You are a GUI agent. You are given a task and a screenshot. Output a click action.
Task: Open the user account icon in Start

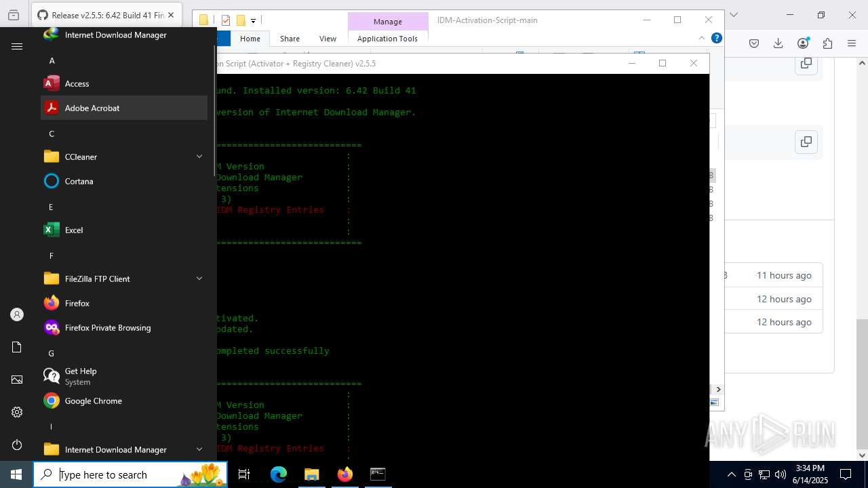17,314
